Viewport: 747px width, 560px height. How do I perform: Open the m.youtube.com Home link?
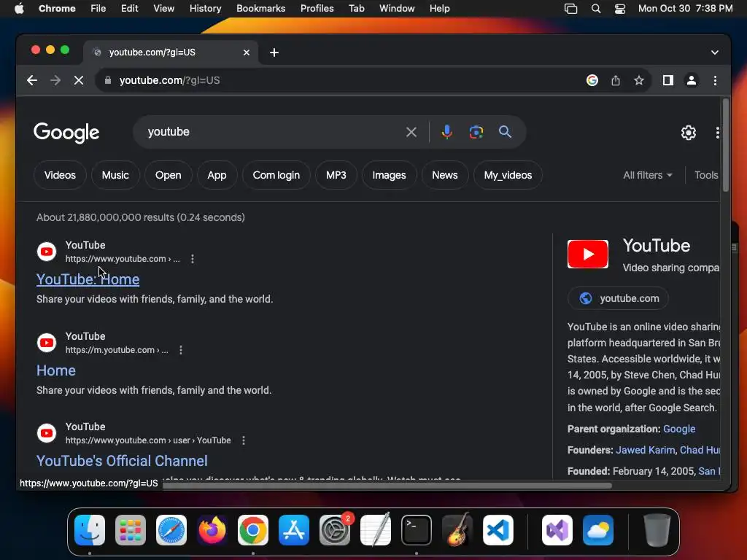click(x=55, y=370)
